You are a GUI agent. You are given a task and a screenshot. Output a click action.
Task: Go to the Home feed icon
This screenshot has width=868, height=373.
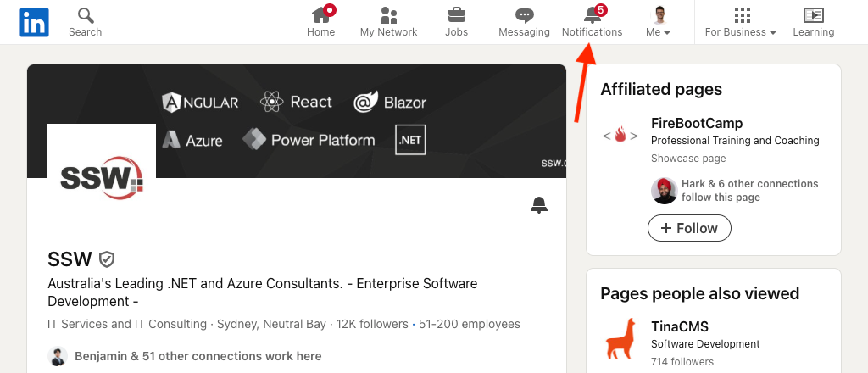click(x=320, y=15)
